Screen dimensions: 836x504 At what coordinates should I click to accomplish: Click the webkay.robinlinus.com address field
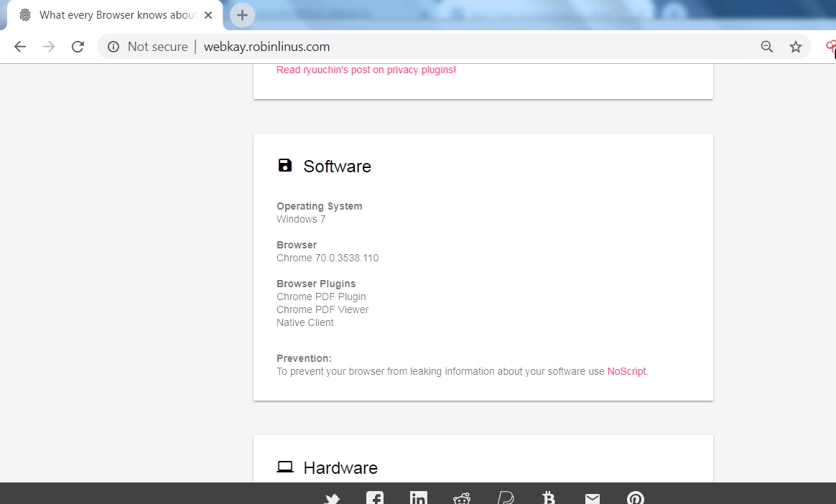(266, 47)
